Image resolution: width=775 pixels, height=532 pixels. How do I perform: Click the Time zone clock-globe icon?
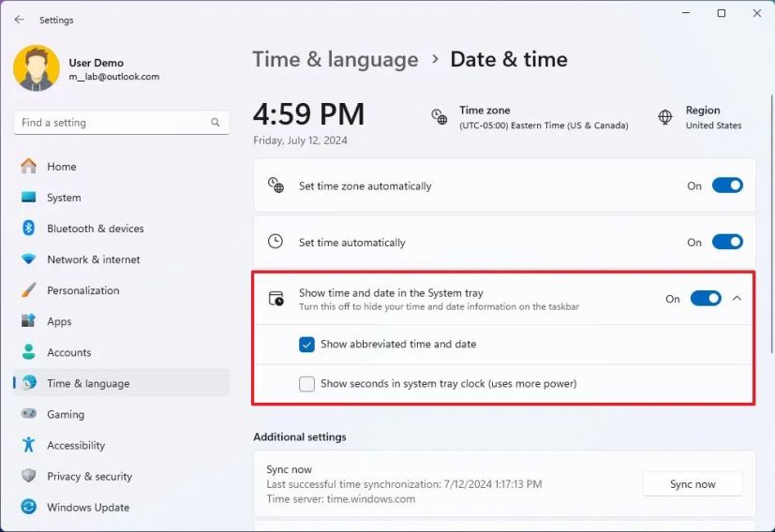pyautogui.click(x=439, y=117)
